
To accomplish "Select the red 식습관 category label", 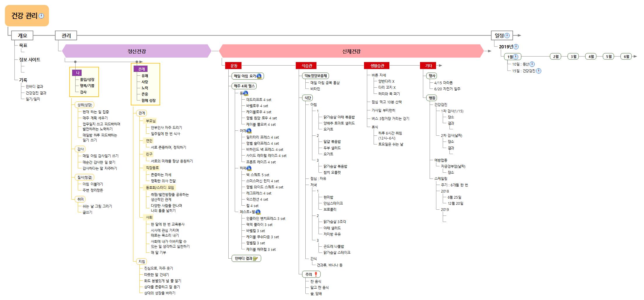I will click(307, 66).
